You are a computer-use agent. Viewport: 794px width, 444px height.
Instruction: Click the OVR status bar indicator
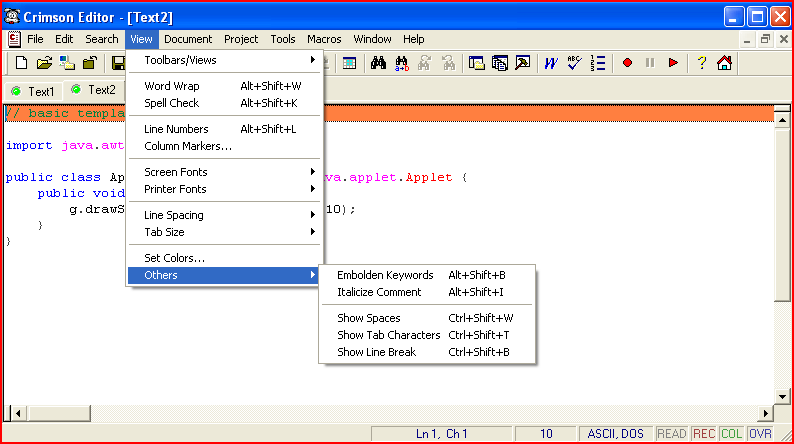[760, 434]
